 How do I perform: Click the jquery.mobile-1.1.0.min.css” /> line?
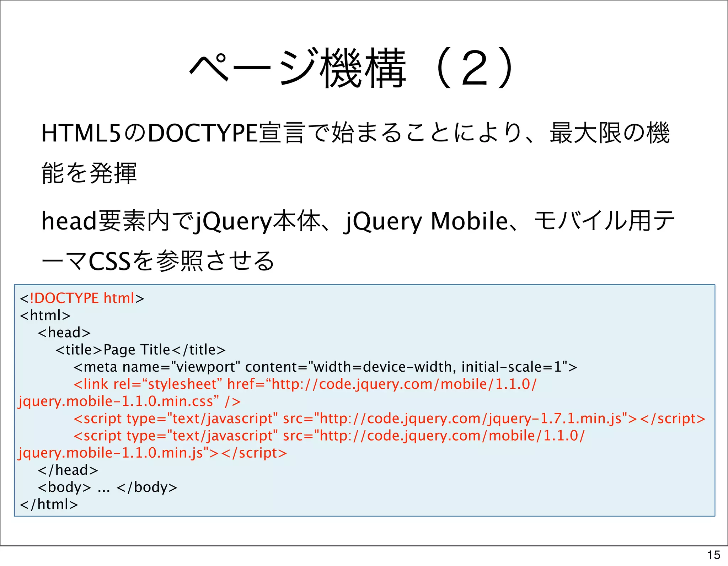click(130, 401)
